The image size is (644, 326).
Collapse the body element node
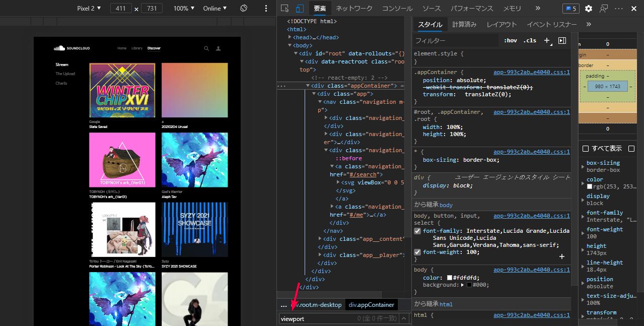coord(290,45)
